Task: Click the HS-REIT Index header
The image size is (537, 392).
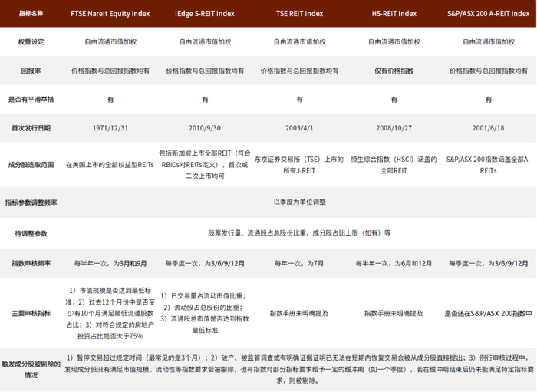Action: coord(394,14)
